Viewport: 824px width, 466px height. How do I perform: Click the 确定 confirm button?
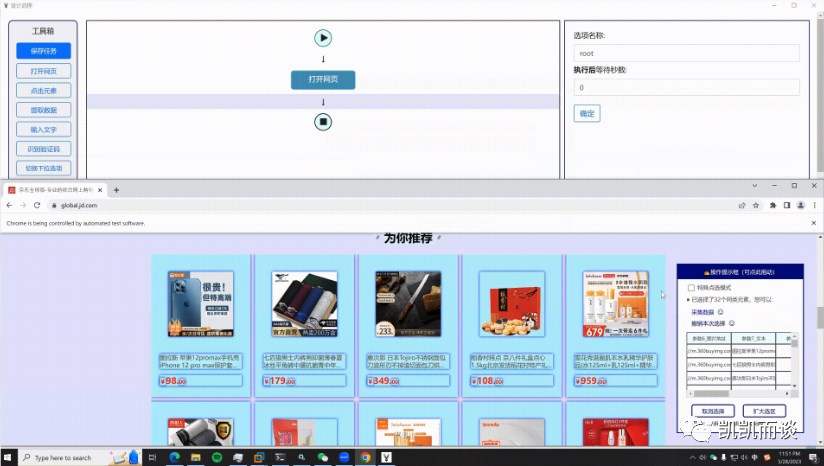586,113
